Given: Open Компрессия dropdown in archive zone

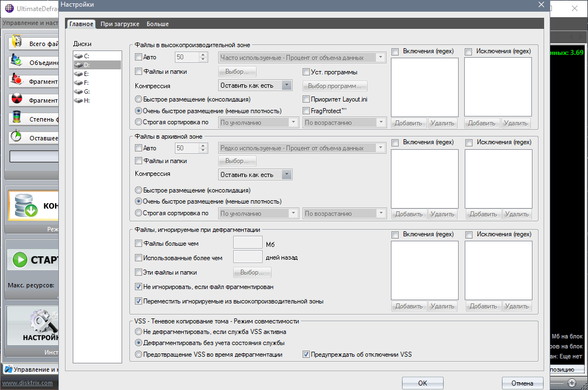Looking at the screenshot, I should coord(255,175).
